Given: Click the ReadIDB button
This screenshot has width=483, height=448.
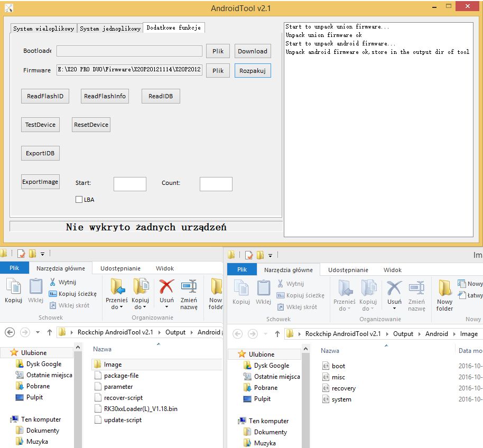Looking at the screenshot, I should click(161, 96).
